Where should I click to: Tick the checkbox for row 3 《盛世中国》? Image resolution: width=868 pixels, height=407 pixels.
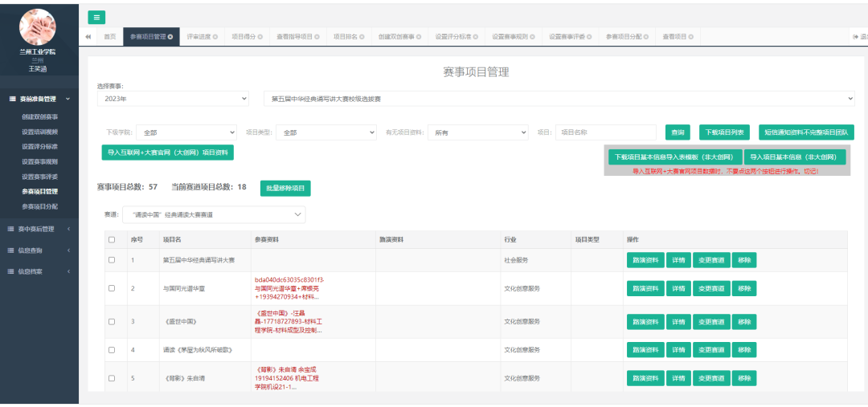(112, 322)
